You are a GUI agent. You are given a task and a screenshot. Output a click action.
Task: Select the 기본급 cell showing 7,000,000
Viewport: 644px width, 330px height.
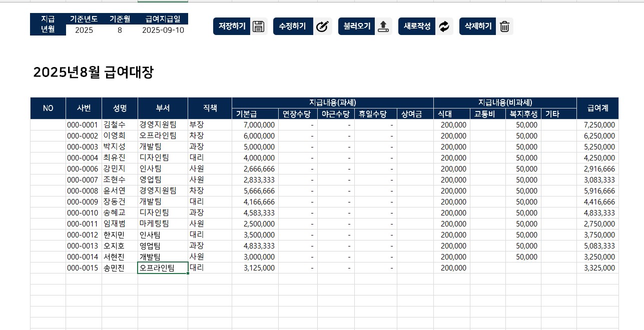click(255, 124)
